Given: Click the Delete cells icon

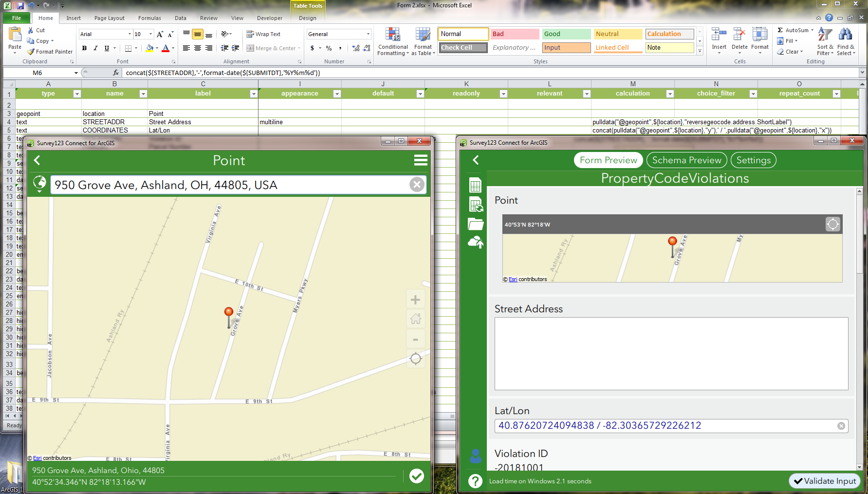Looking at the screenshot, I should pos(739,35).
